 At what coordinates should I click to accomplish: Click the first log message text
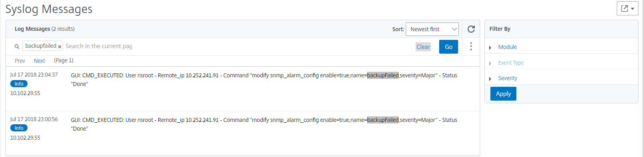point(264,80)
